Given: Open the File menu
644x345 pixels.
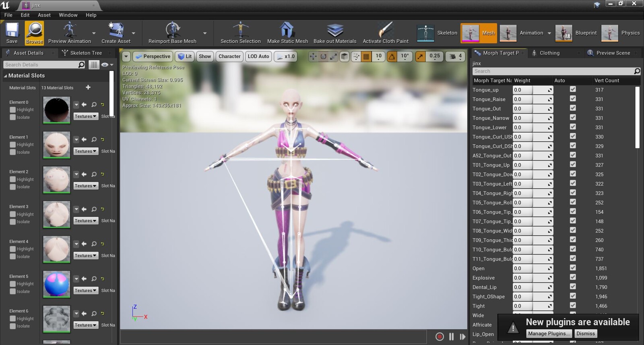Looking at the screenshot, I should (8, 15).
